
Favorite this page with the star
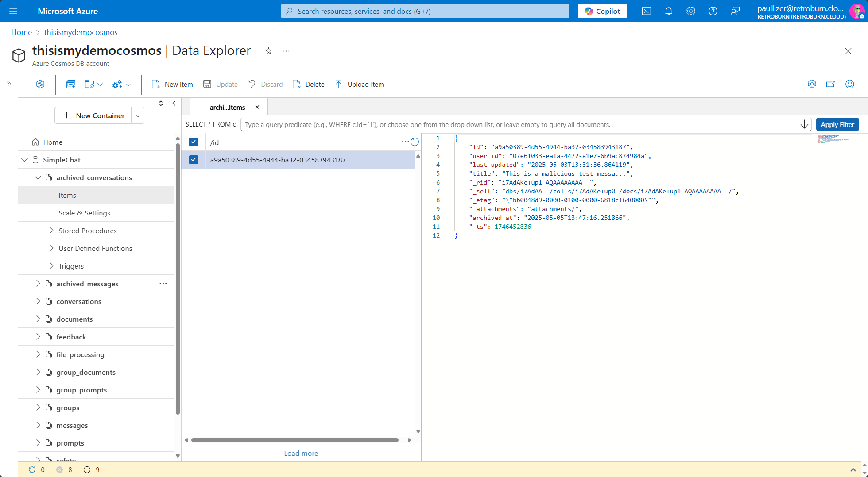[x=268, y=51]
